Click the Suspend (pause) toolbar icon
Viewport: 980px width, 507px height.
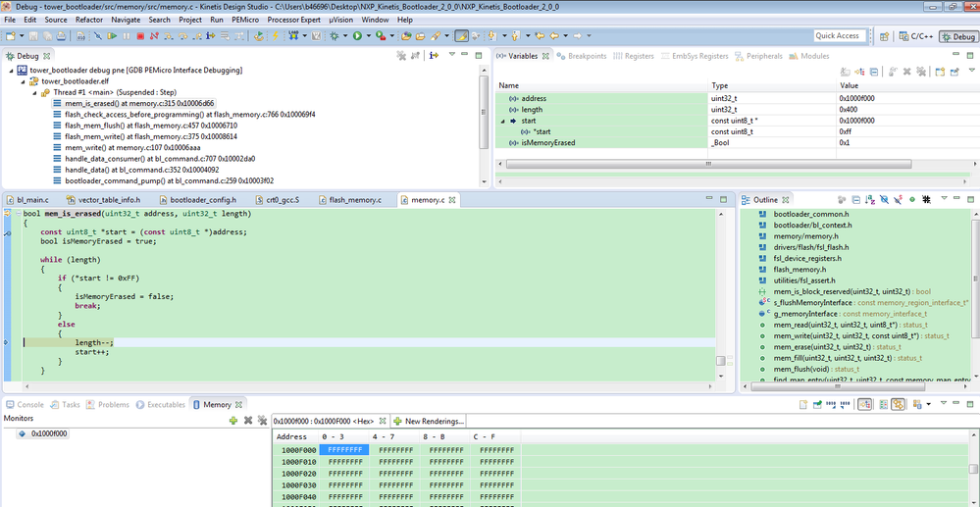127,35
